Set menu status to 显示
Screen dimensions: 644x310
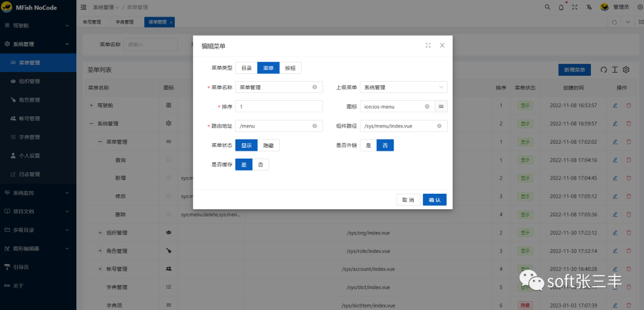coord(246,145)
